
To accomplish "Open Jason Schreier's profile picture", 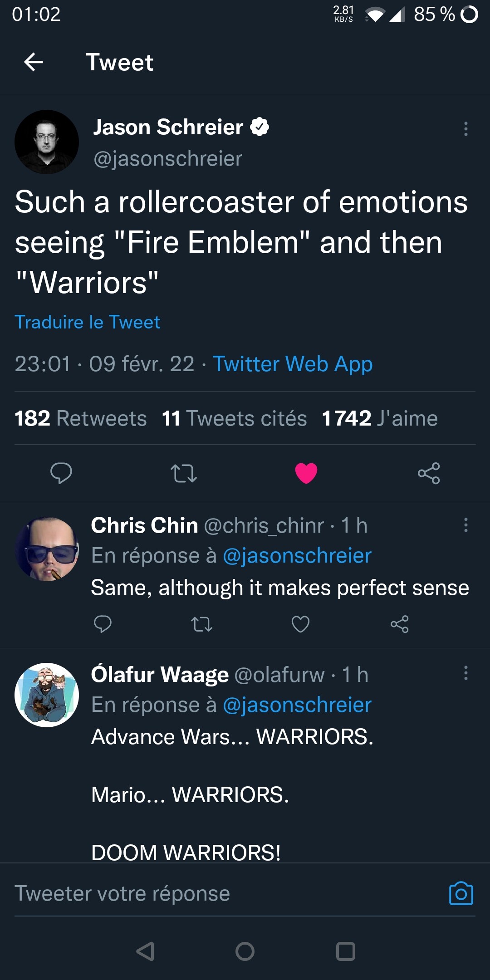I will 47,142.
